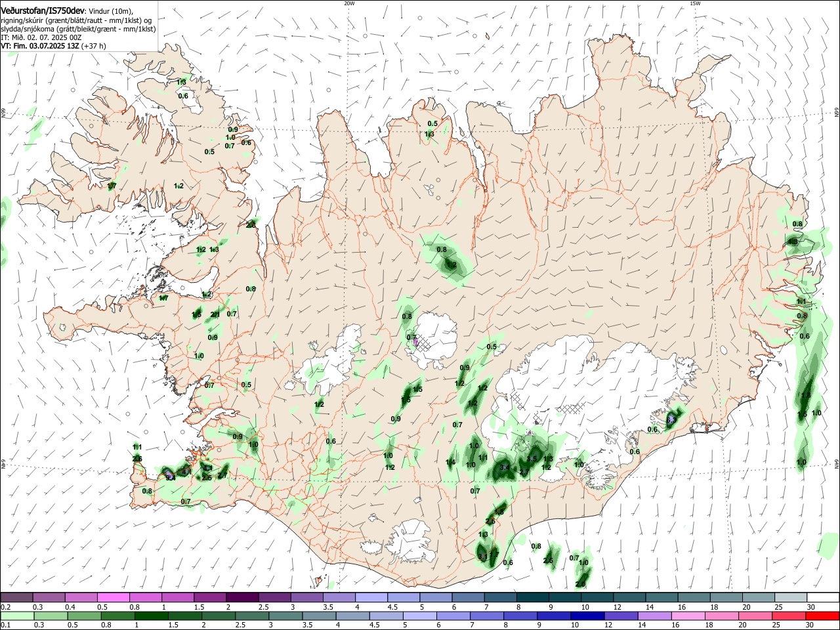Pick the upper legend swatch between 1 and 1.5
Viewport: 840px width, 630px height.
point(177,597)
